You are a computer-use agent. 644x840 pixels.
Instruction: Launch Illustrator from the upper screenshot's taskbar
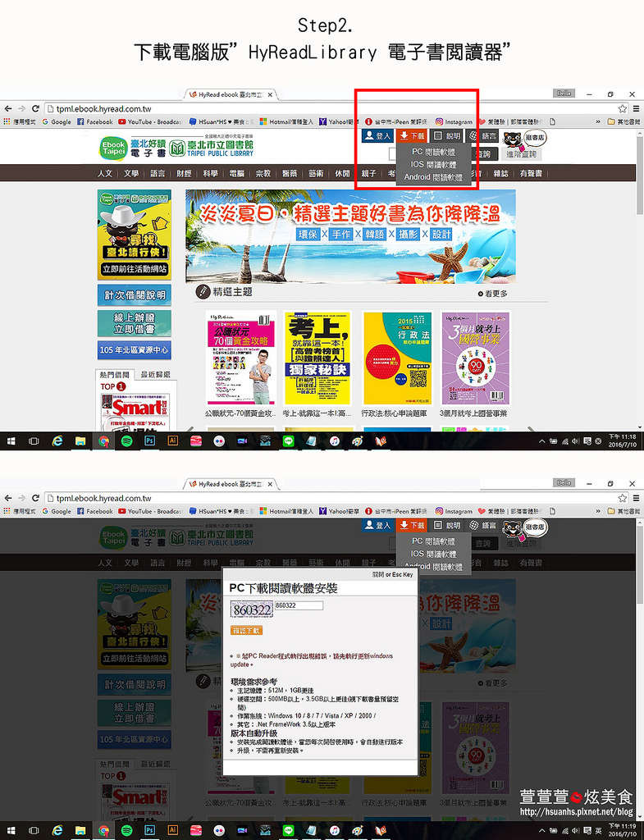tap(172, 441)
